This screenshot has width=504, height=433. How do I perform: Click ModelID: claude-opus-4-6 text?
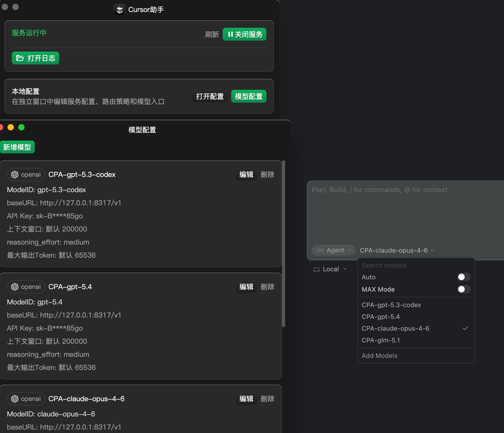(51, 414)
